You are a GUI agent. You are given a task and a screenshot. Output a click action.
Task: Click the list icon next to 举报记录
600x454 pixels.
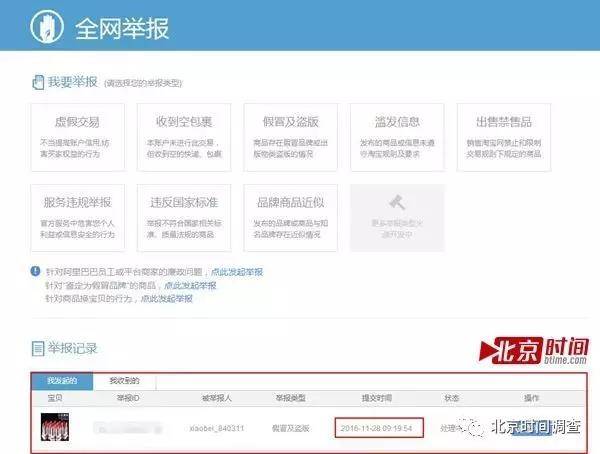coord(38,348)
